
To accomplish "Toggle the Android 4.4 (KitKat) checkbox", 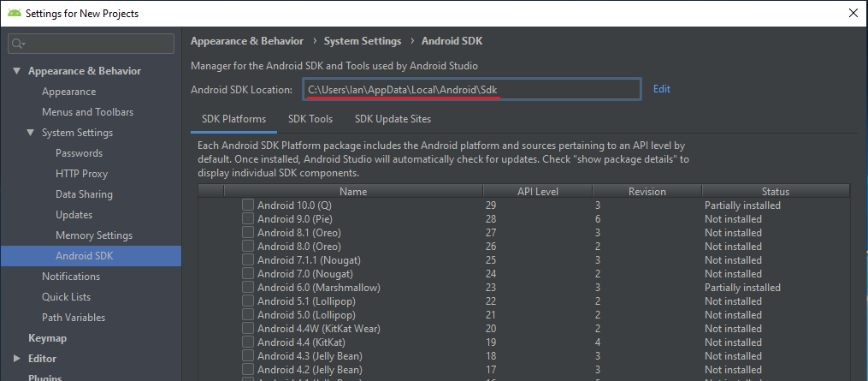I will (x=248, y=342).
